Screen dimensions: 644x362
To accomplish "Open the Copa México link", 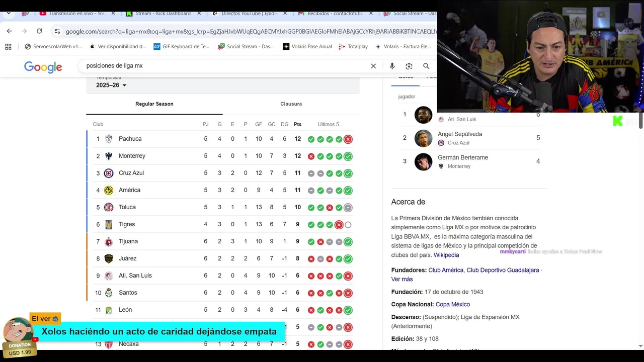I will [453, 304].
